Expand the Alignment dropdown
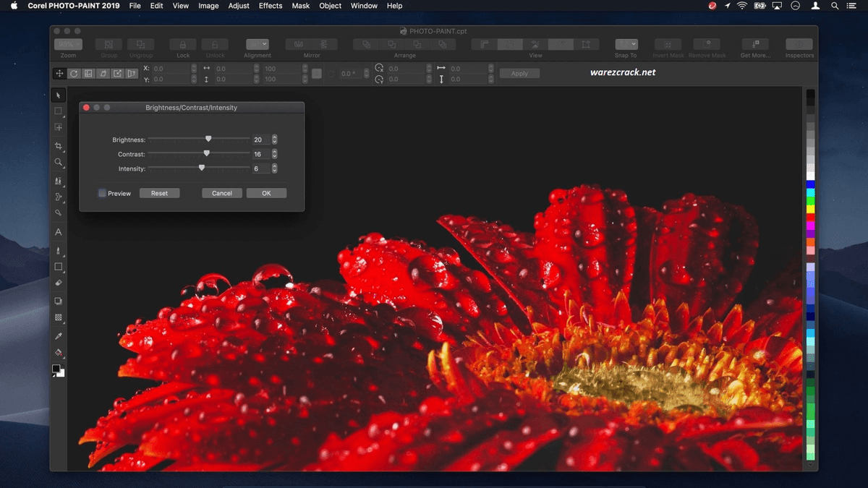 tap(257, 45)
